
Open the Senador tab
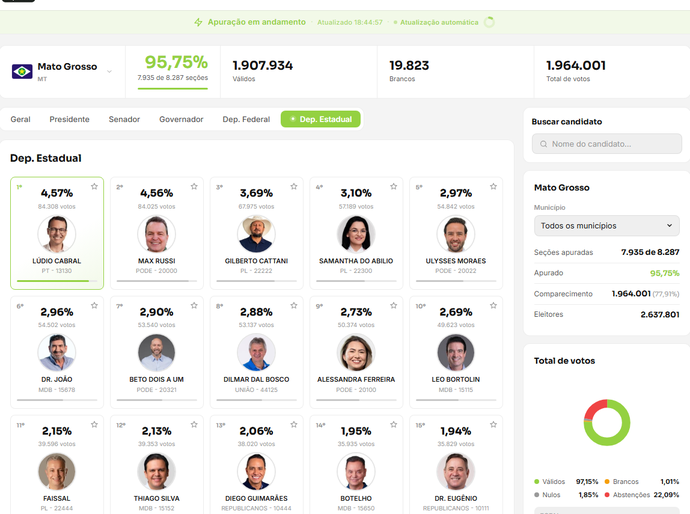click(x=124, y=119)
